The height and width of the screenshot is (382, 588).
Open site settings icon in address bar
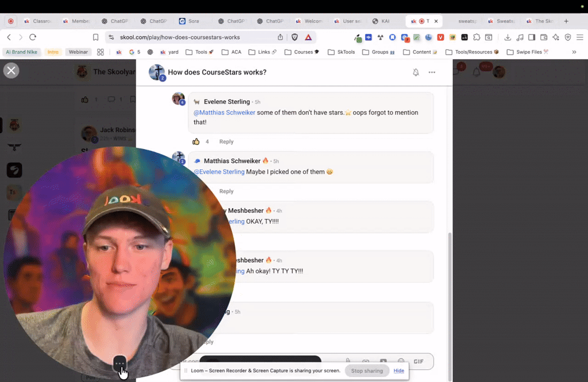click(111, 37)
